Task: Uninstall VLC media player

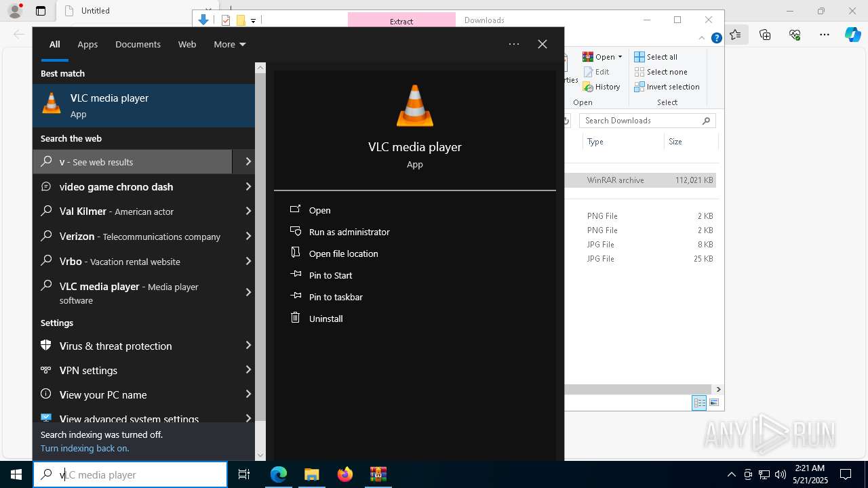Action: pos(325,319)
